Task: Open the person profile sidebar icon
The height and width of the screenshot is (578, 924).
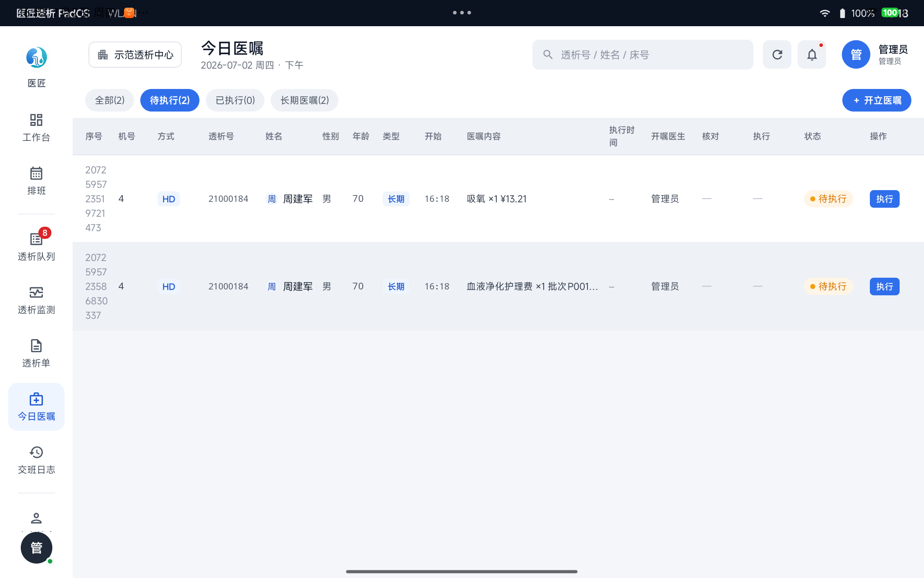Action: pos(36,518)
